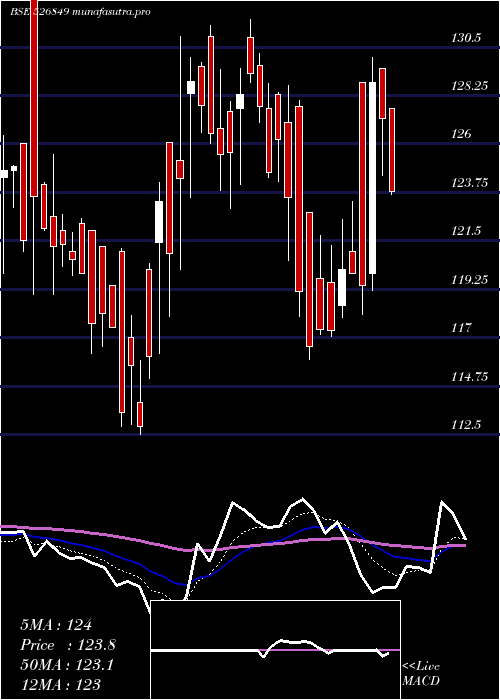The image size is (500, 700).
Task: Click the 112.5 price axis label
Action: [466, 425]
